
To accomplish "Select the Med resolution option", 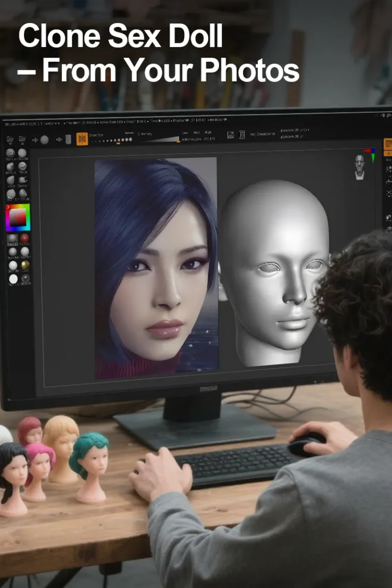I will click(x=197, y=133).
